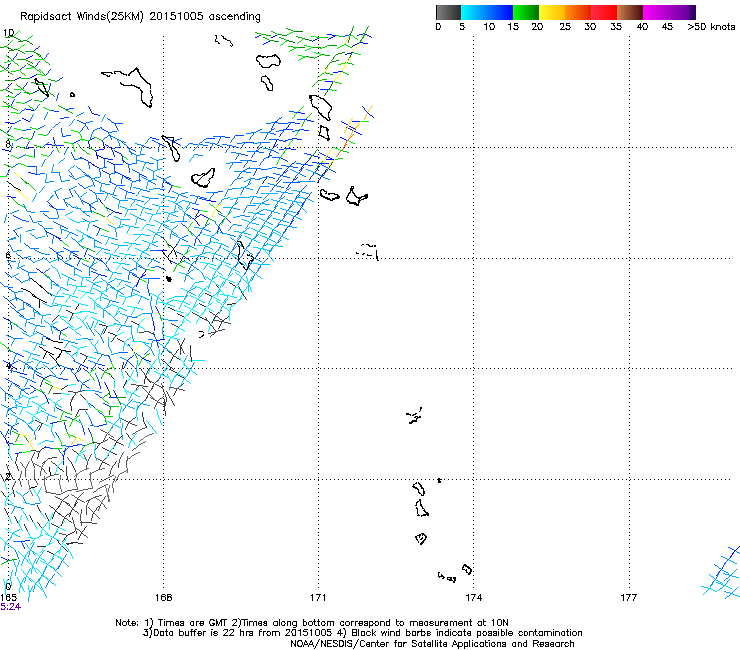Click the '174' longitude axis label

[473, 598]
